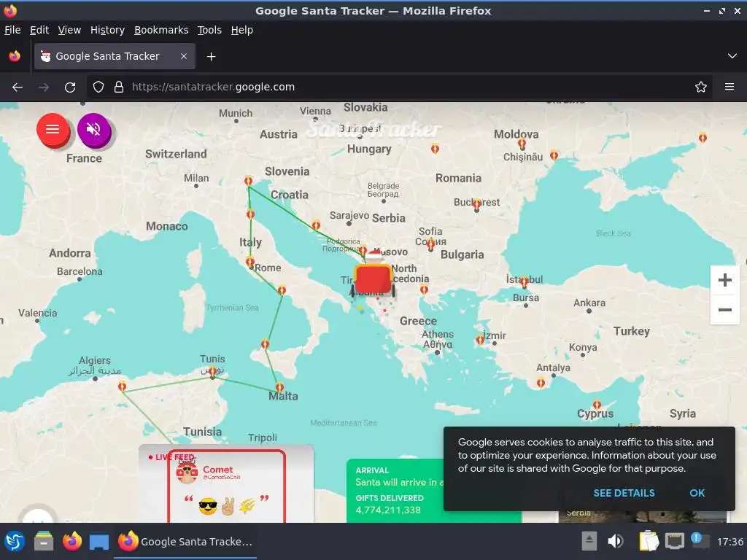Close the Google Santa Tracker tab
Viewport: 747px width, 560px height.
(x=184, y=56)
